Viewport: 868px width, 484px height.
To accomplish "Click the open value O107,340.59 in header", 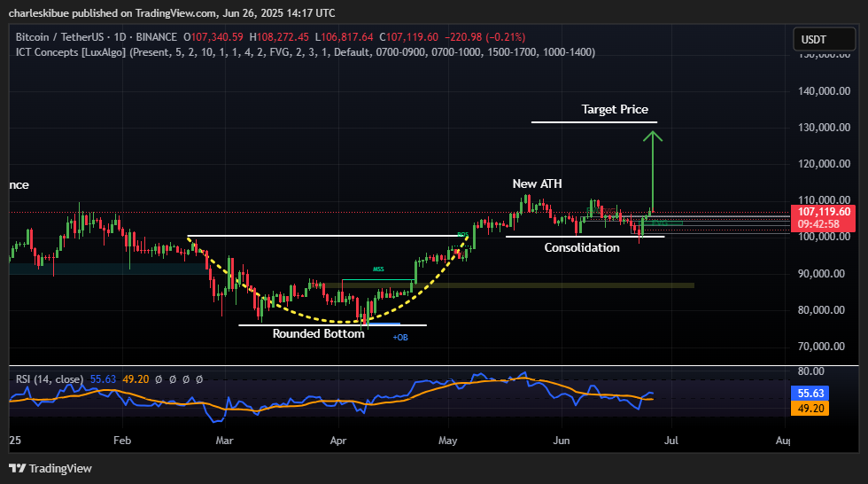I will (x=213, y=37).
